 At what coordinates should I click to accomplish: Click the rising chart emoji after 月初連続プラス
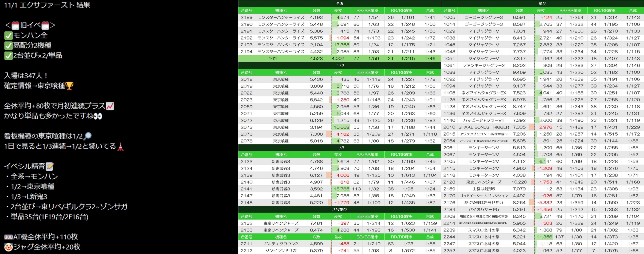110,106
